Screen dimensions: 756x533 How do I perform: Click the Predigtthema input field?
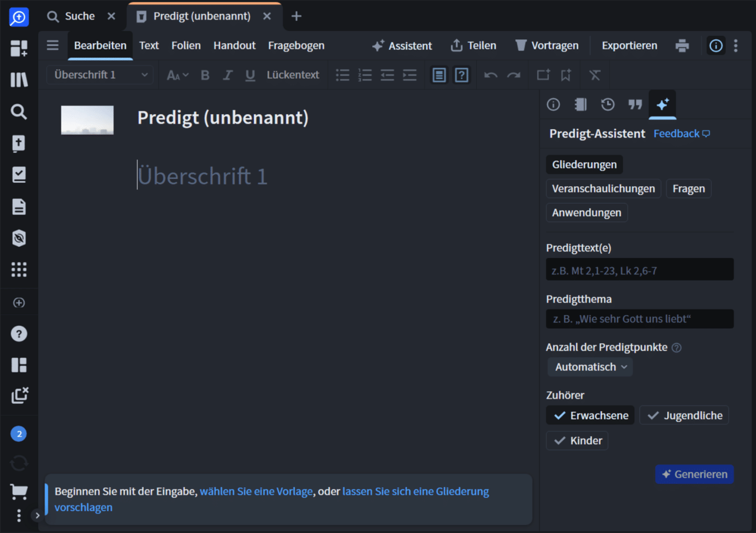(639, 319)
